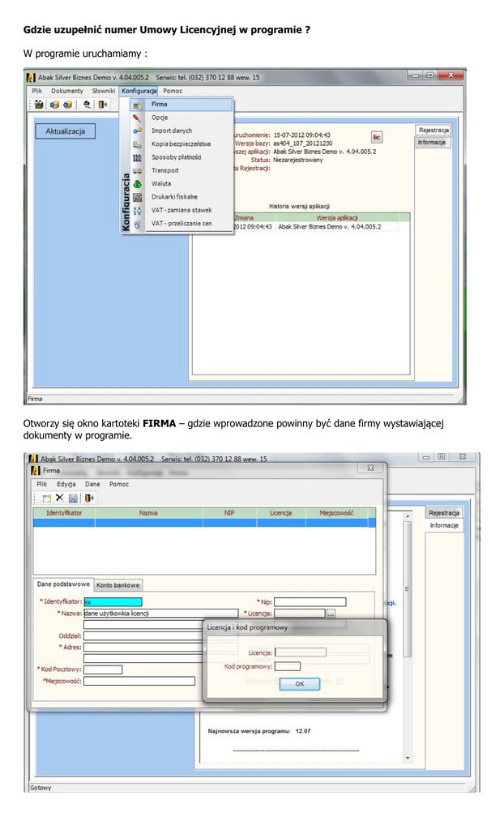Viewport: 504px width, 830px height.
Task: Open the Edycja menu in Firma window
Action: pos(66,484)
